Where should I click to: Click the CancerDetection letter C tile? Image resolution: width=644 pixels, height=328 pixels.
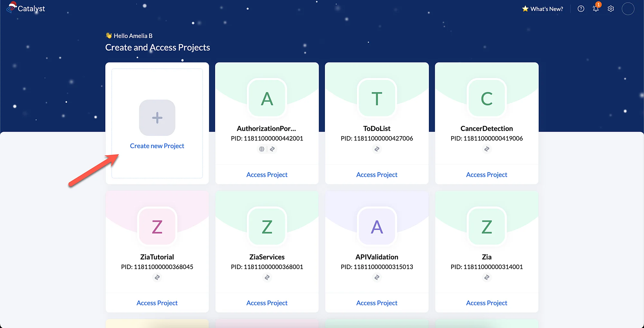(x=487, y=98)
